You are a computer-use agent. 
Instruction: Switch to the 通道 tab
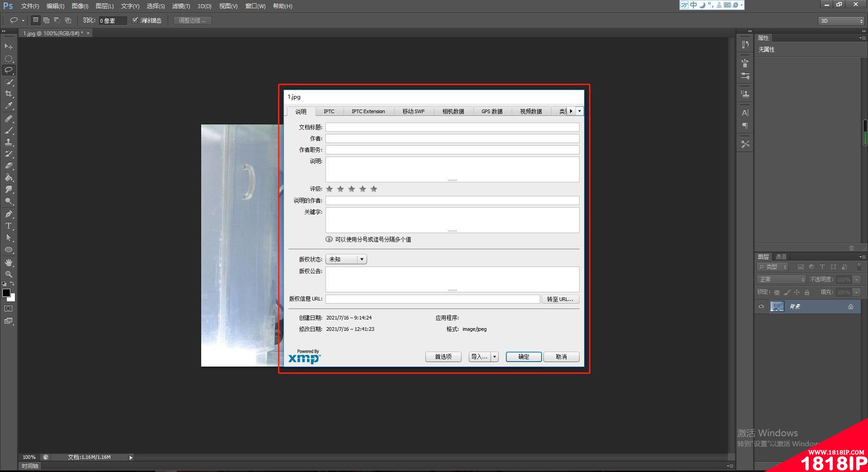pyautogui.click(x=781, y=257)
